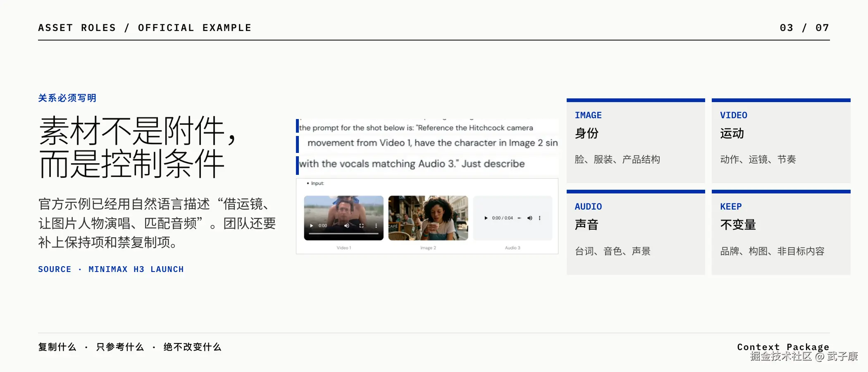Screen dimensions: 868x372
Task: Select the VIDEO card heading
Action: point(734,115)
